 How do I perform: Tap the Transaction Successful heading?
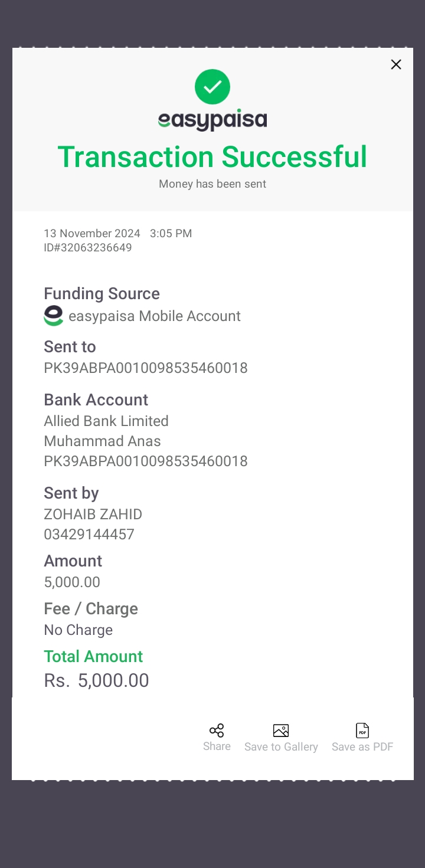pos(212,157)
